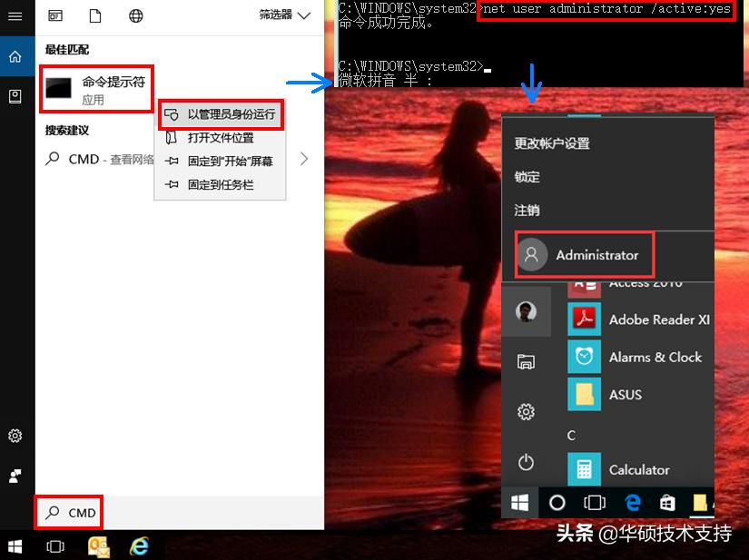Expand the CMD search suggestion arrow
This screenshot has height=560, width=749.
(x=304, y=158)
